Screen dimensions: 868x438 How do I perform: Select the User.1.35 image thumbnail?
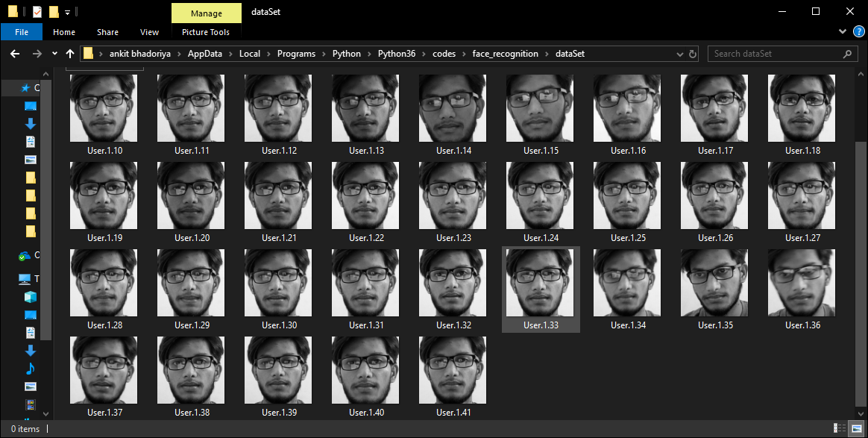714,283
